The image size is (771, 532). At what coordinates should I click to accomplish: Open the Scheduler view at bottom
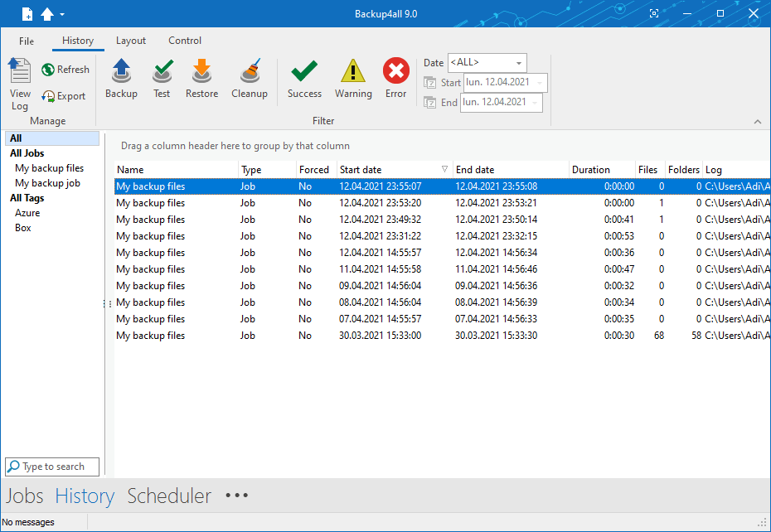pos(169,496)
